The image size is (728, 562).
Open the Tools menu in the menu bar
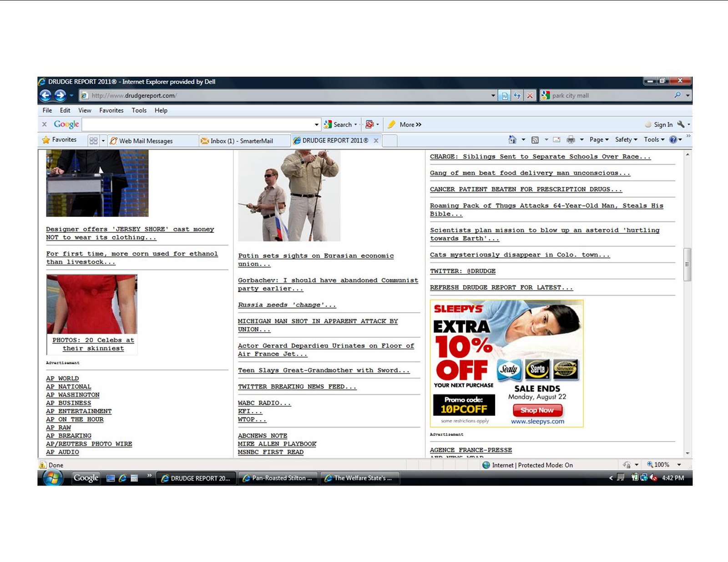pos(139,110)
